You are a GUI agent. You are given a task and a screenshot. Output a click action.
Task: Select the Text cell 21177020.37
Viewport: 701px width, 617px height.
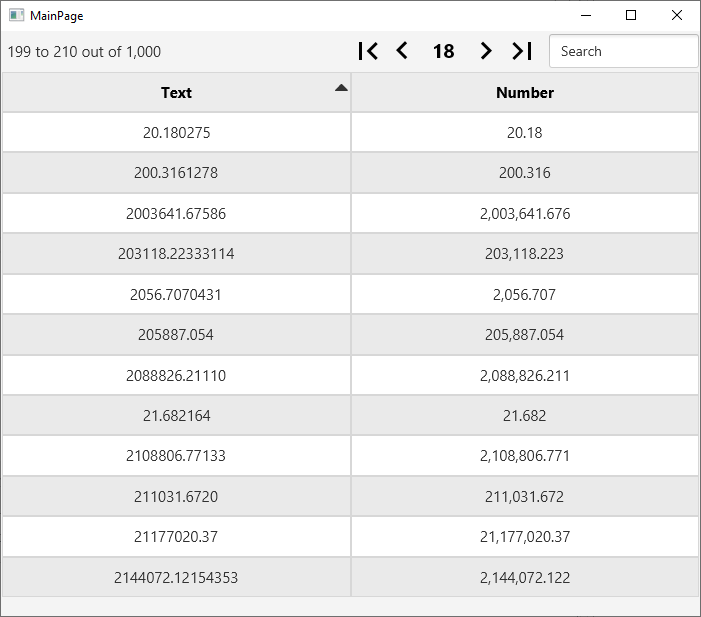point(176,537)
